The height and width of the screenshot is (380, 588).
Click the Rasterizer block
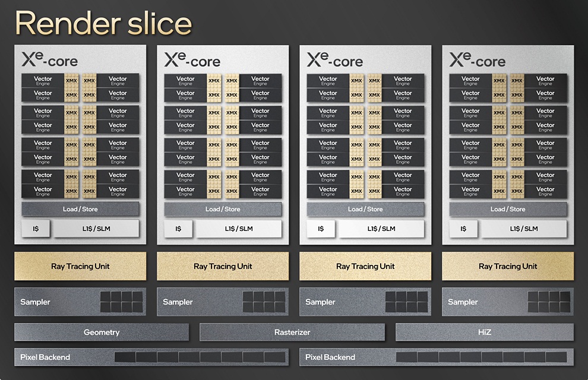tap(292, 332)
